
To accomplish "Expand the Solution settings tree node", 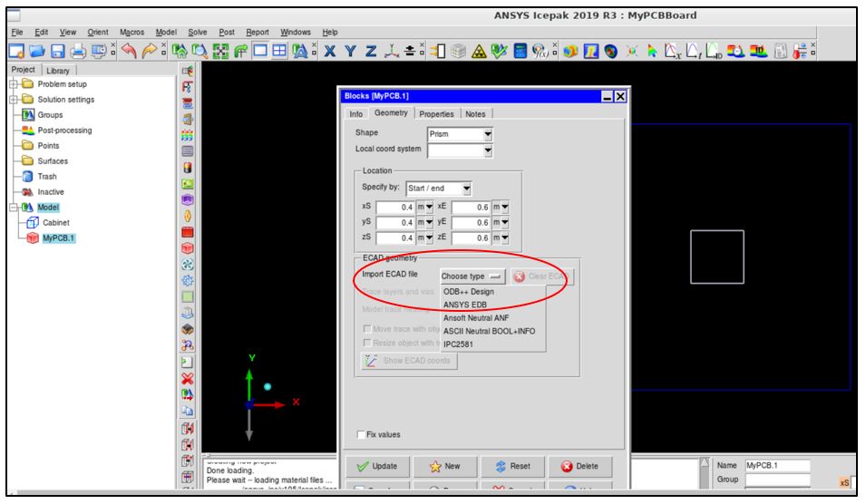I will [x=14, y=100].
